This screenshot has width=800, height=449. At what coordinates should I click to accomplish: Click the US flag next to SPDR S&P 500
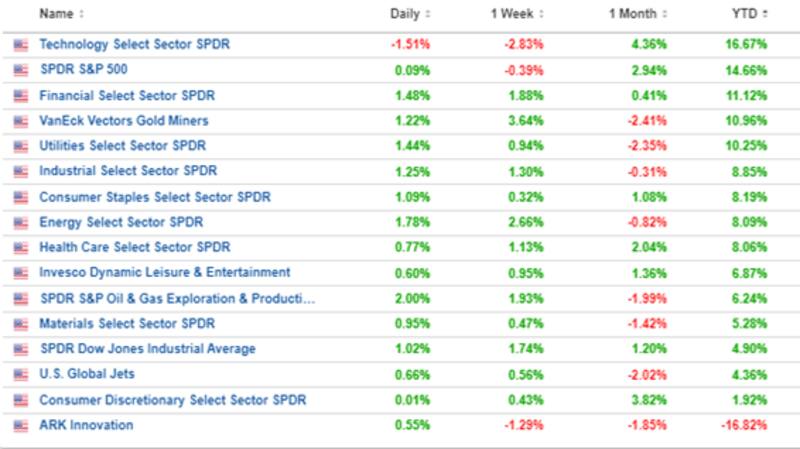tap(21, 70)
